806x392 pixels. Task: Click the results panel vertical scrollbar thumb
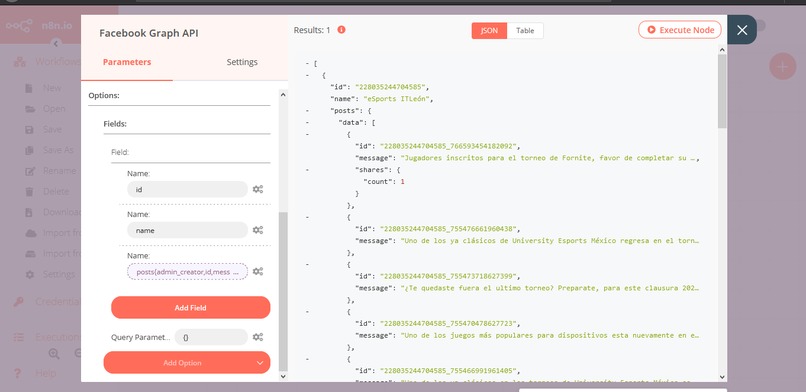coord(722,90)
